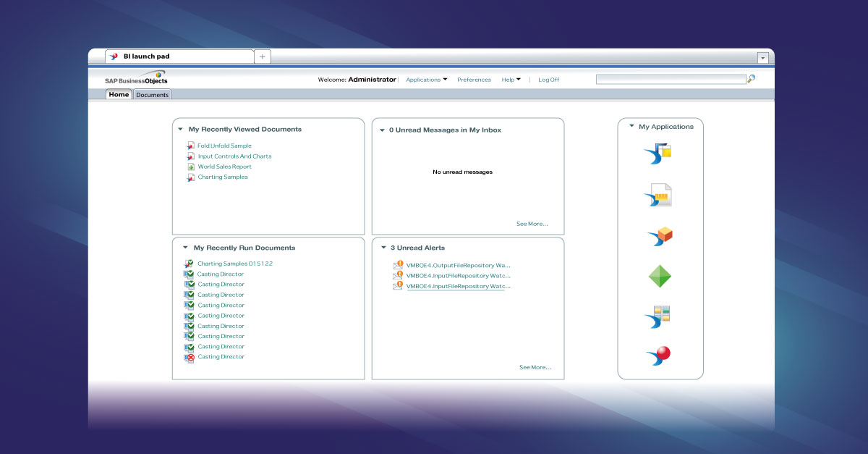The image size is (868, 454).
Task: Log Off from the launch pad
Action: pyautogui.click(x=549, y=80)
